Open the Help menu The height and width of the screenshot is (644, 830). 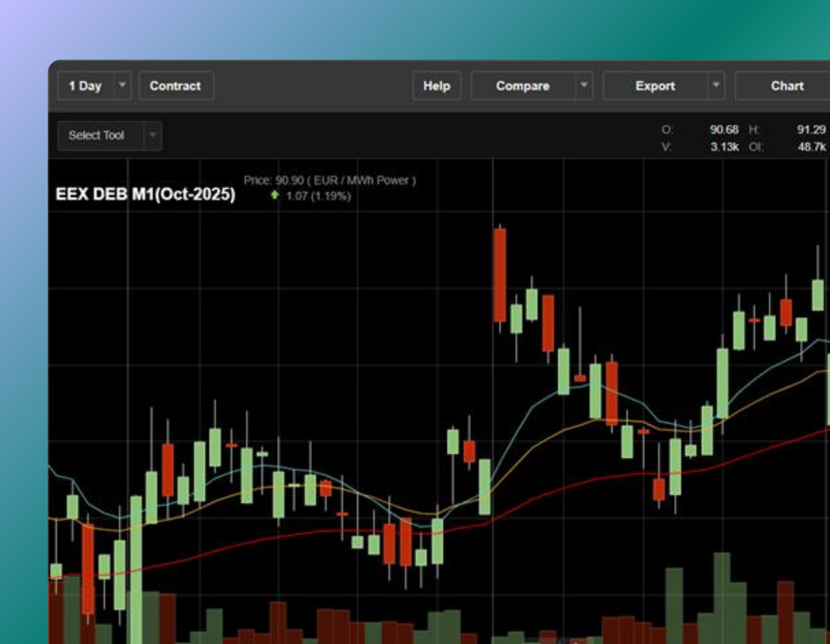click(x=436, y=86)
